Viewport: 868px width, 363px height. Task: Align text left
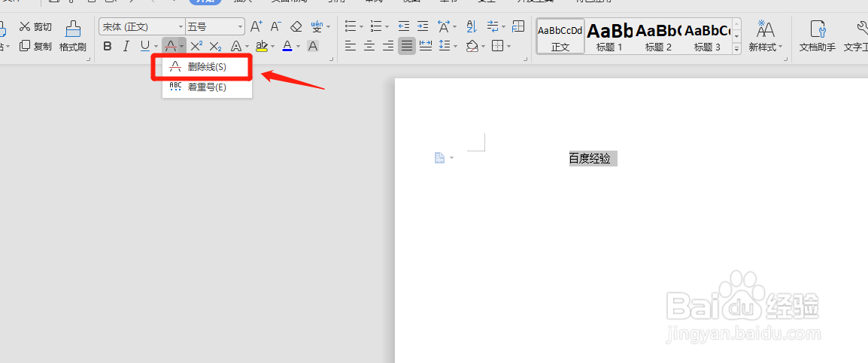click(x=351, y=46)
